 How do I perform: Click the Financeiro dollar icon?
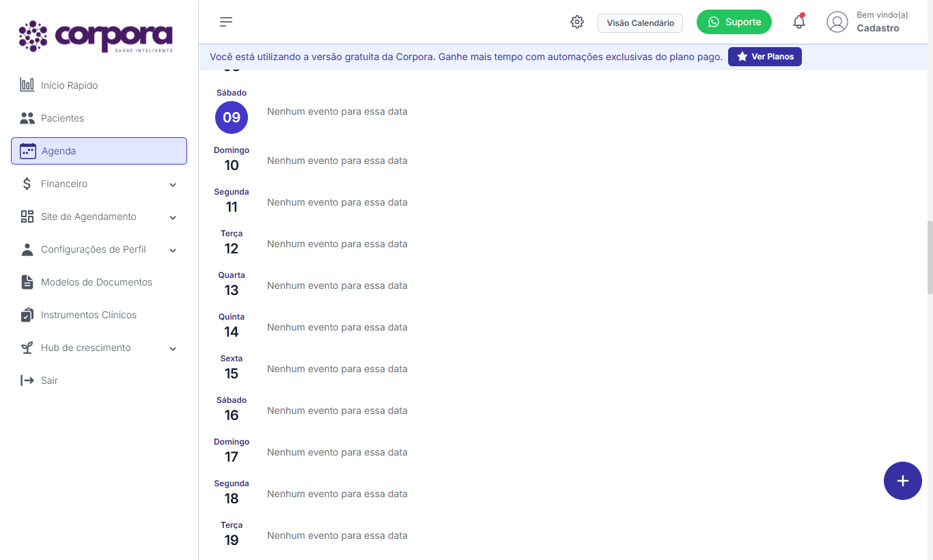[27, 184]
